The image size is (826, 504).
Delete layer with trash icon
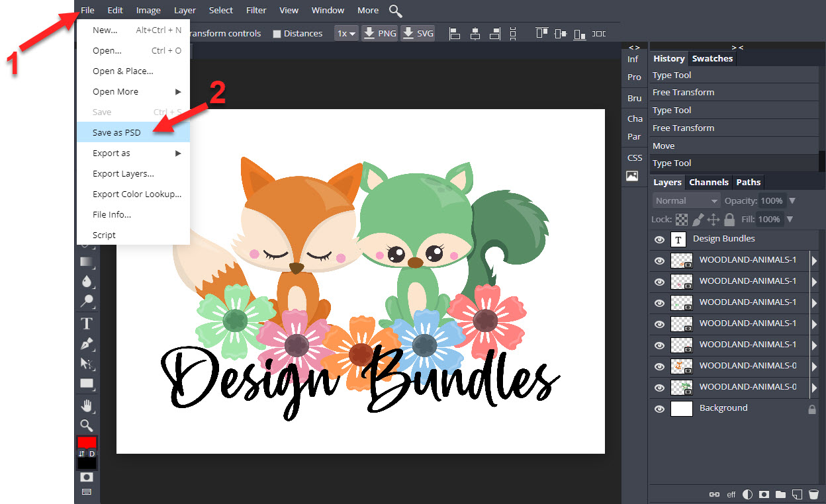(814, 494)
